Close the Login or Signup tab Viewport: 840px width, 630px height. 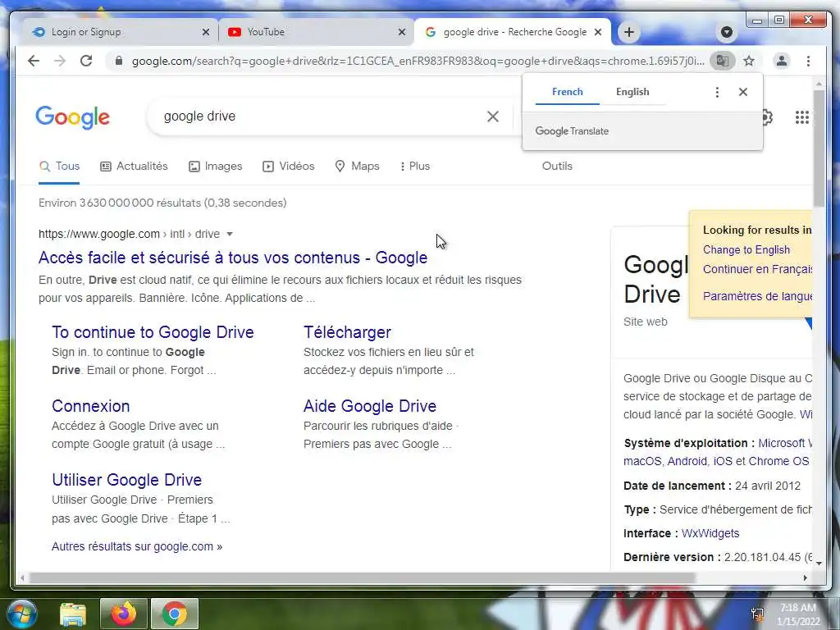206,32
